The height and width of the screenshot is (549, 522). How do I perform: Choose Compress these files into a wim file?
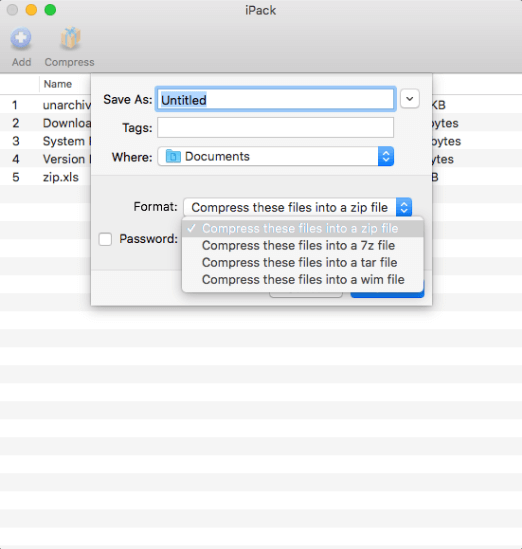click(303, 280)
